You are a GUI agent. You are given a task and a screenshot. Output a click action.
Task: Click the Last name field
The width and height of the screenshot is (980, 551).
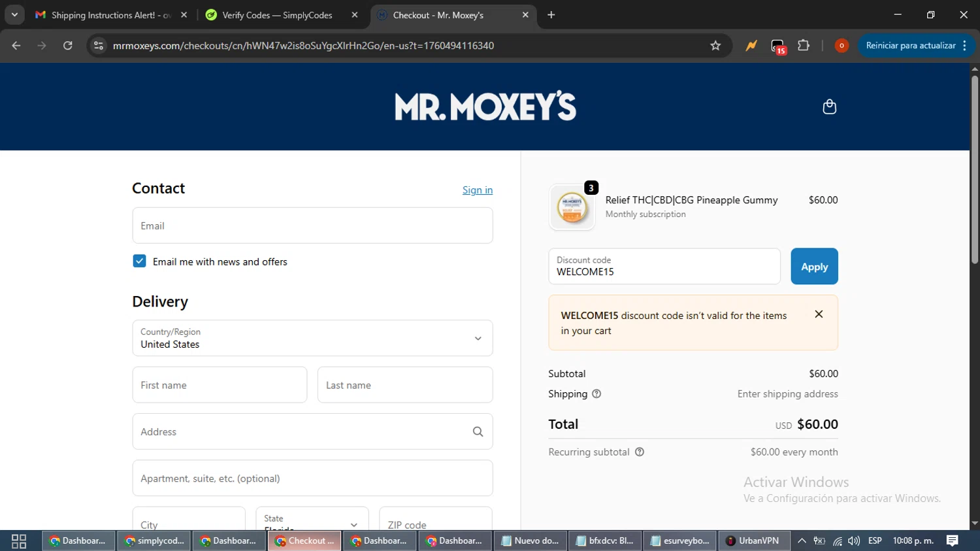[405, 385]
